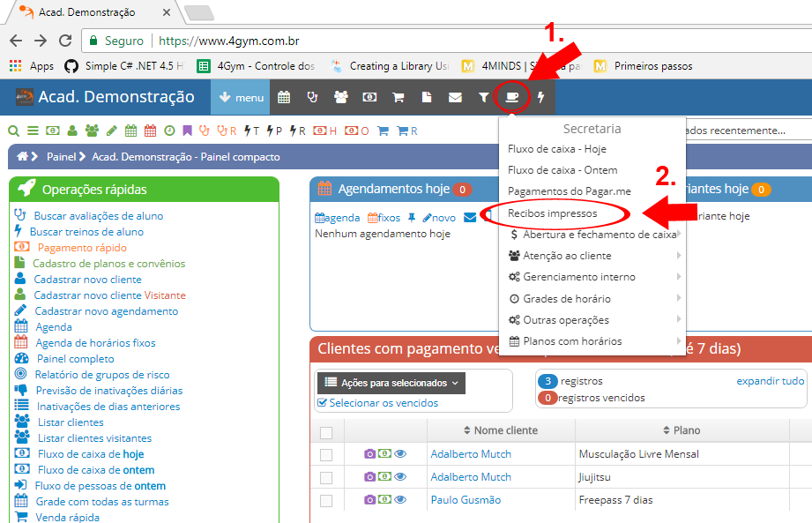Click 'Pagamento rápido' quick operation link
The height and width of the screenshot is (523, 812).
[82, 248]
